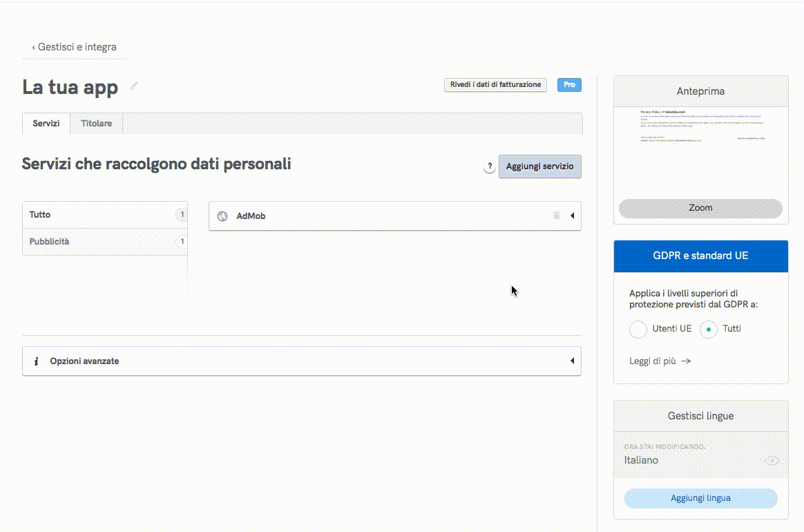Open the Servizi tab
804x532 pixels.
[x=46, y=123]
